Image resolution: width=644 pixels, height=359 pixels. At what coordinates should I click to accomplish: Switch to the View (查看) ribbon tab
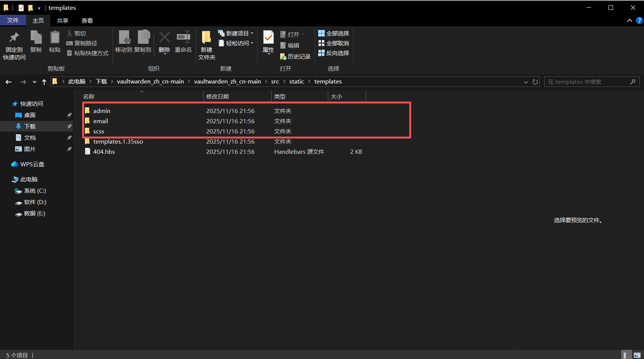(x=87, y=21)
